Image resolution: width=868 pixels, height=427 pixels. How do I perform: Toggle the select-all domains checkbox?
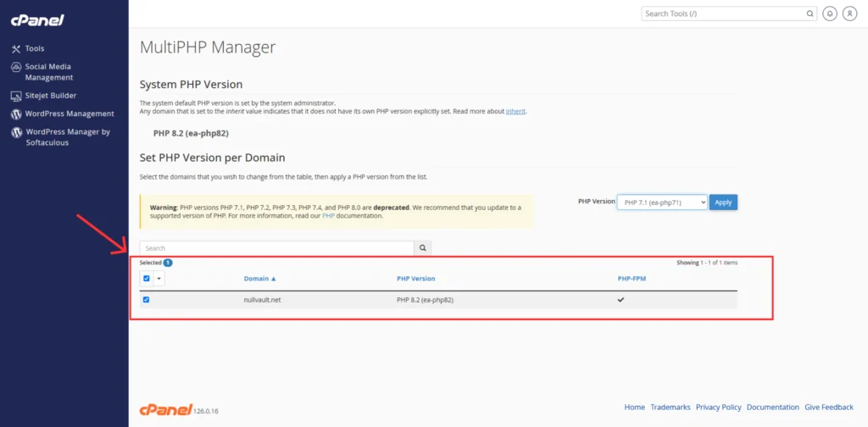point(146,279)
